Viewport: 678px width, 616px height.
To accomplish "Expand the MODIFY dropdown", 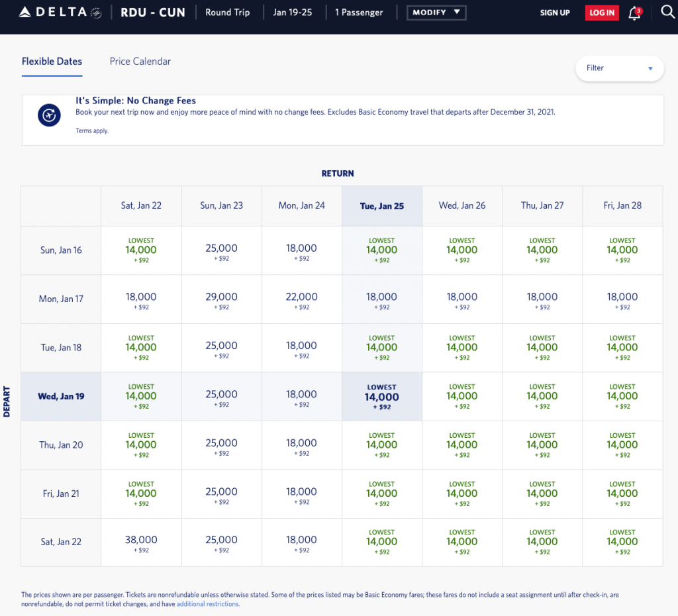I will tap(436, 13).
